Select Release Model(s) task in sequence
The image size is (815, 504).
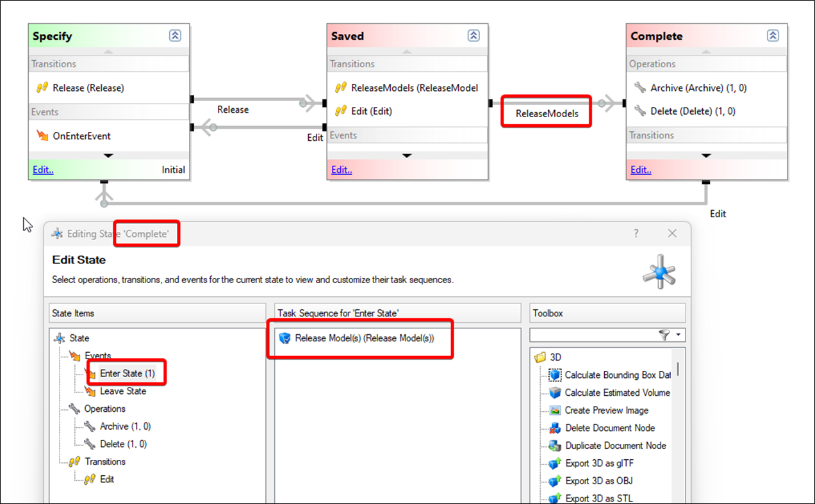(x=364, y=338)
